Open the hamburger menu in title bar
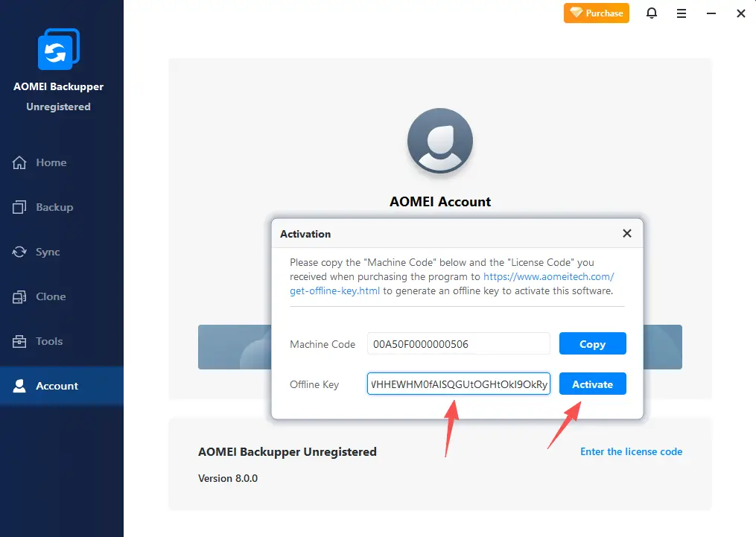This screenshot has height=537, width=756. 682,13
